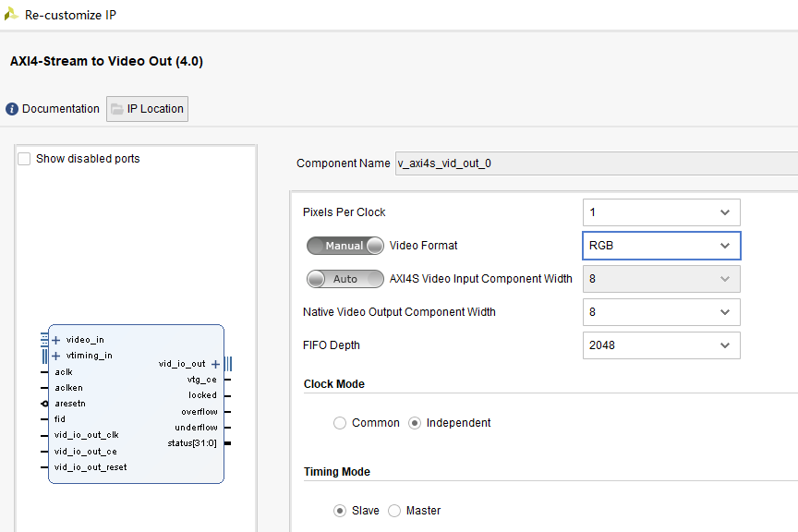Click the Component Name text field
The height and width of the screenshot is (532, 798).
(x=591, y=163)
